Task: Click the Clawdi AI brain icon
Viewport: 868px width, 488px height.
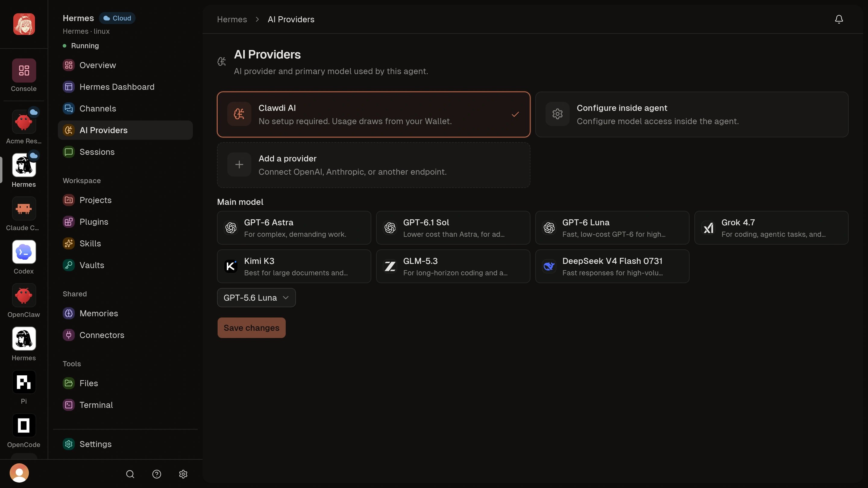Action: 239,114
